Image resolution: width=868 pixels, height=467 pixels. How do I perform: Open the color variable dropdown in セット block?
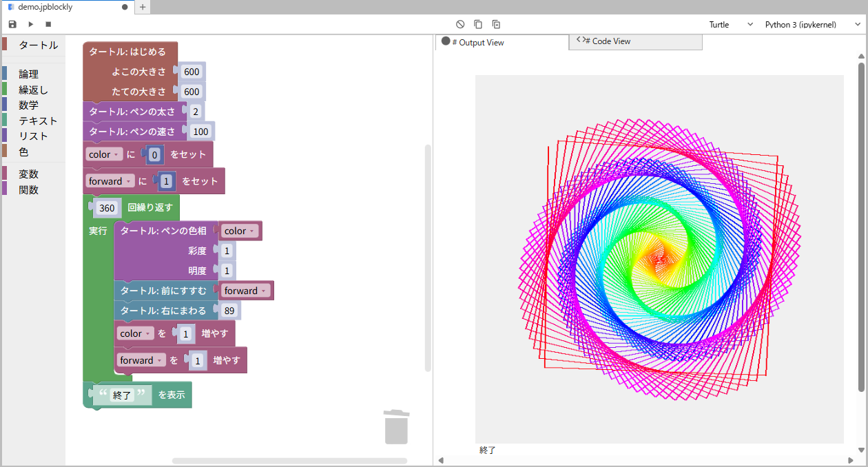tap(103, 154)
